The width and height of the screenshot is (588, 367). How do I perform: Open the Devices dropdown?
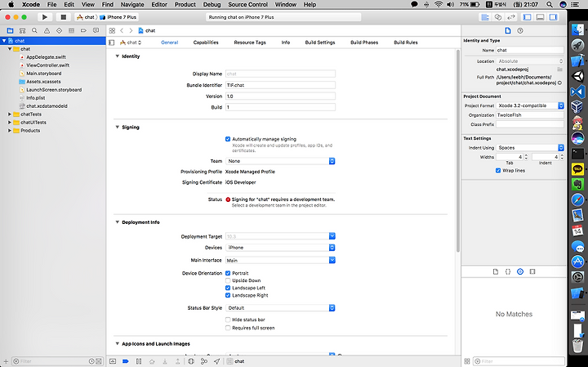[280, 248]
